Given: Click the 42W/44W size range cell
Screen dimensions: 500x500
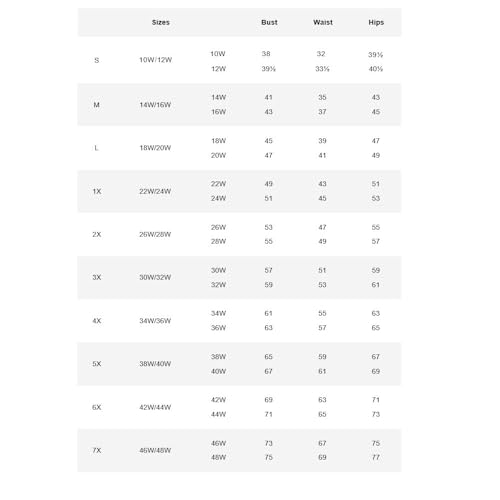Looking at the screenshot, I should (x=155, y=407).
